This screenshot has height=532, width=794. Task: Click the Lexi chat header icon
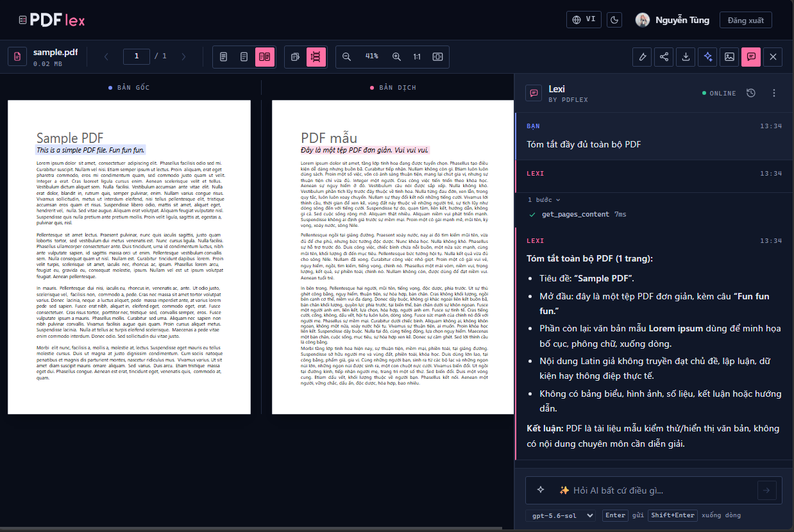tap(533, 93)
